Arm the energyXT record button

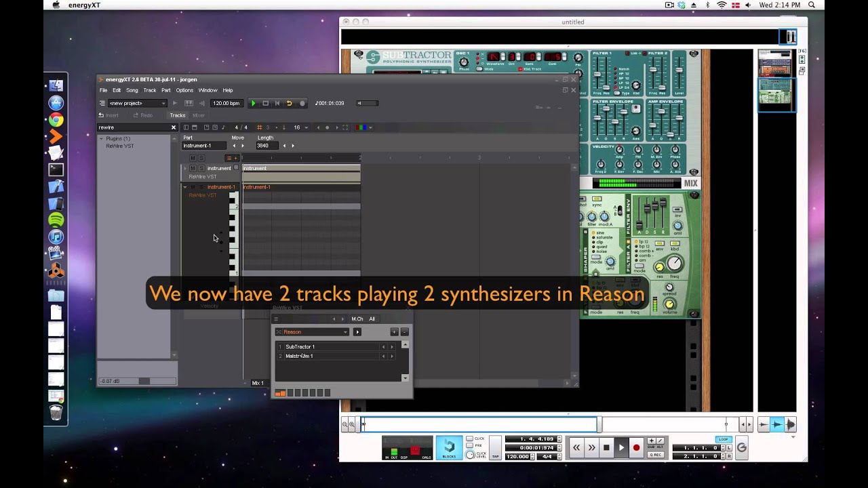(302, 103)
